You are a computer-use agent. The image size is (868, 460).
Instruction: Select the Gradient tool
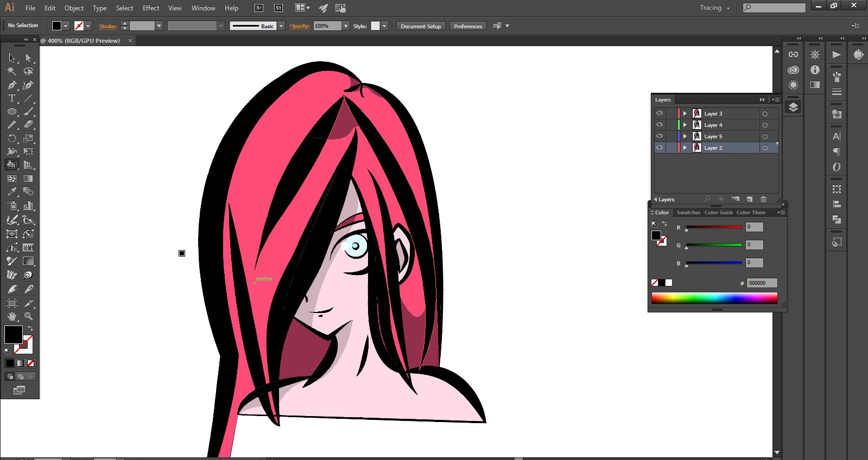tap(28, 178)
